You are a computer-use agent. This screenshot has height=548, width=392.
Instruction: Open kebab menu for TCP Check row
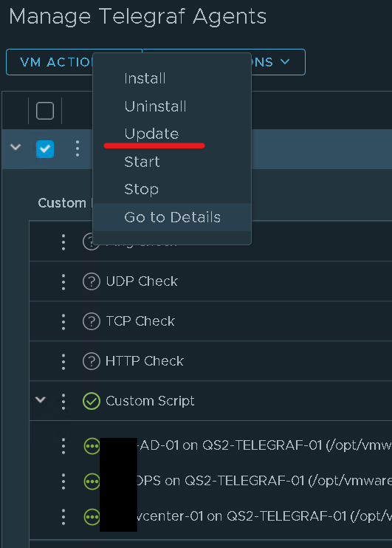click(63, 321)
